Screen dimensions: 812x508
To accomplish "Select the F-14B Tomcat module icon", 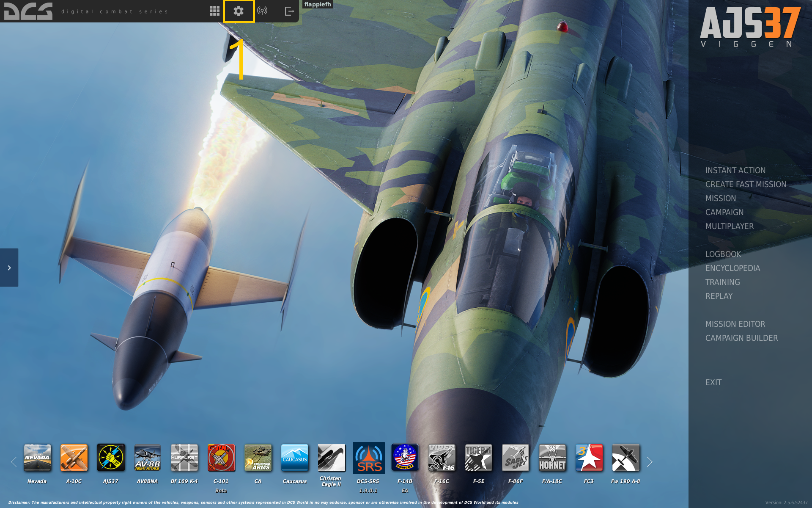I will point(405,458).
